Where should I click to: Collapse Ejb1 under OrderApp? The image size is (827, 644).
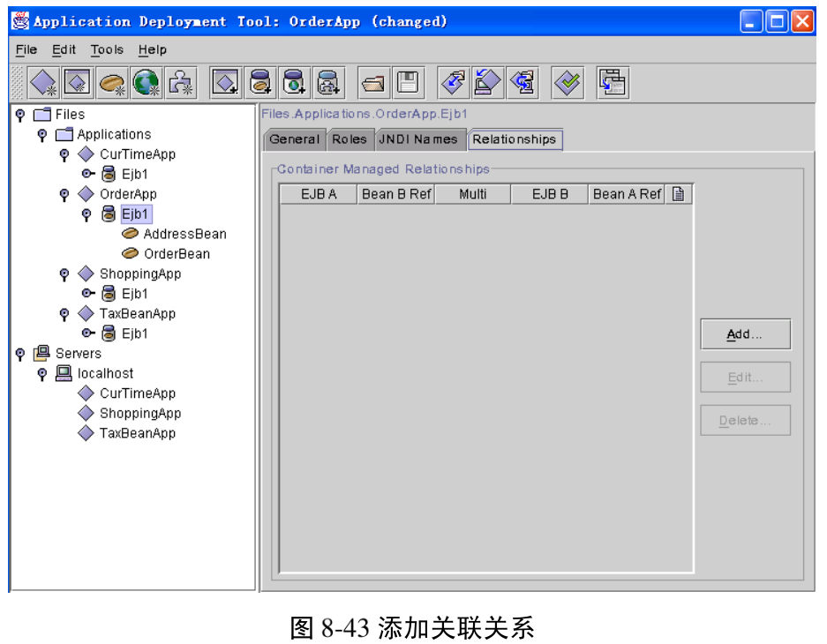86,214
